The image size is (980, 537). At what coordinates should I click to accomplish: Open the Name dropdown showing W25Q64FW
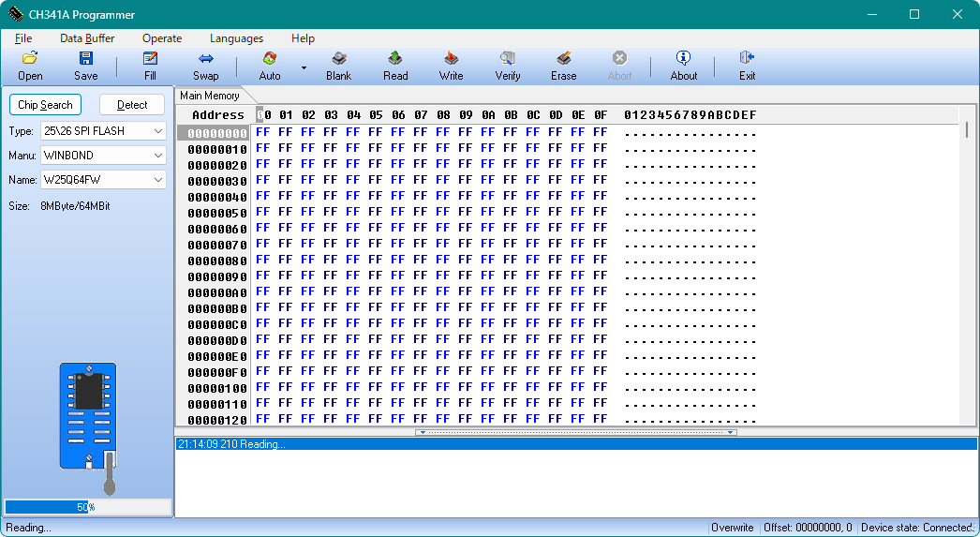103,179
